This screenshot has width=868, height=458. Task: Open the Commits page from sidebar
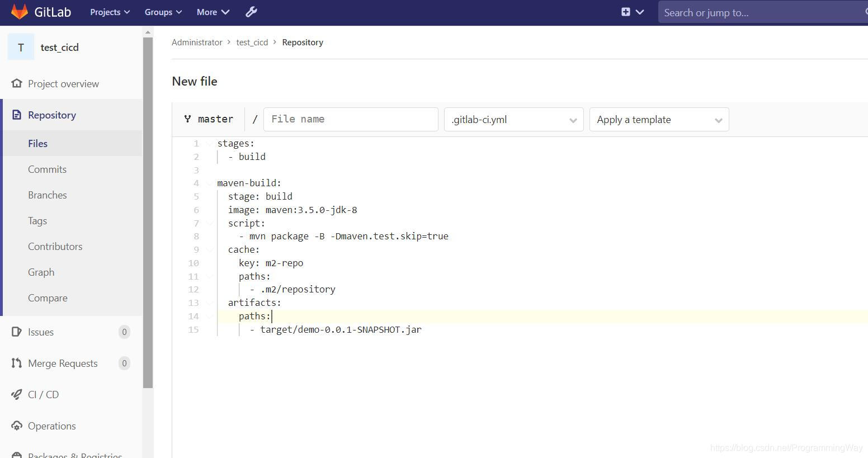pyautogui.click(x=47, y=169)
